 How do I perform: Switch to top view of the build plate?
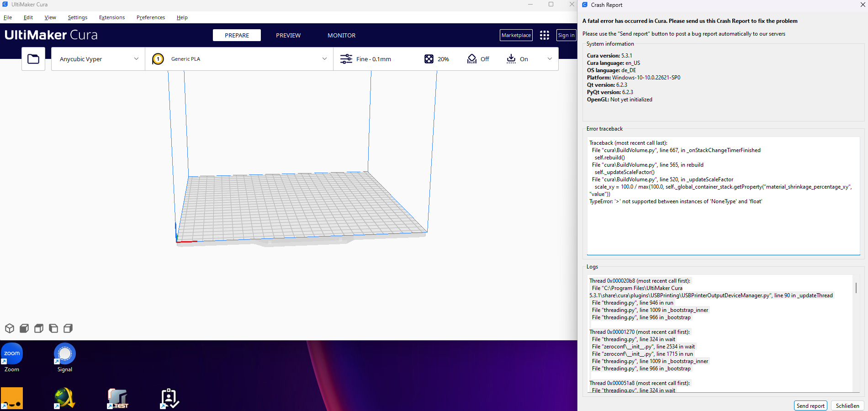click(39, 328)
